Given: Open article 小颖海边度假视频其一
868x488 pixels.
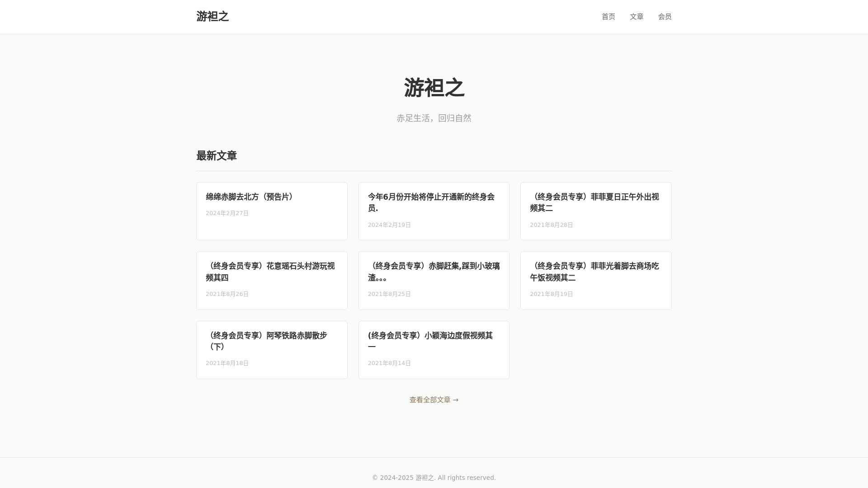Looking at the screenshot, I should (x=430, y=341).
